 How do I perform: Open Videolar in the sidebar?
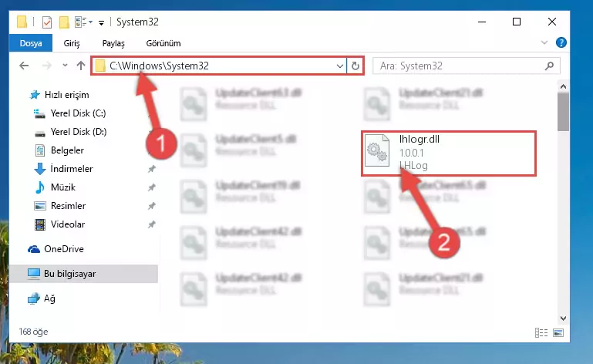point(68,224)
